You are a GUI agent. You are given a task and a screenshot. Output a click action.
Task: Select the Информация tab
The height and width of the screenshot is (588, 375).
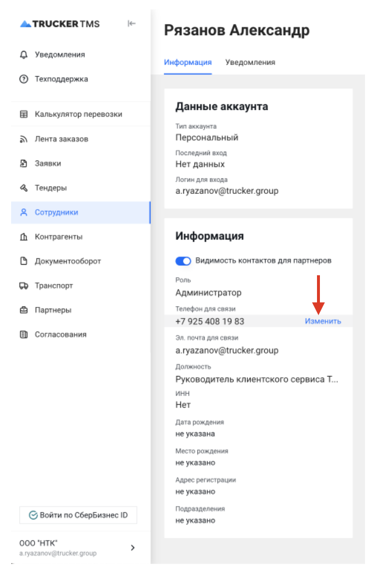[187, 62]
